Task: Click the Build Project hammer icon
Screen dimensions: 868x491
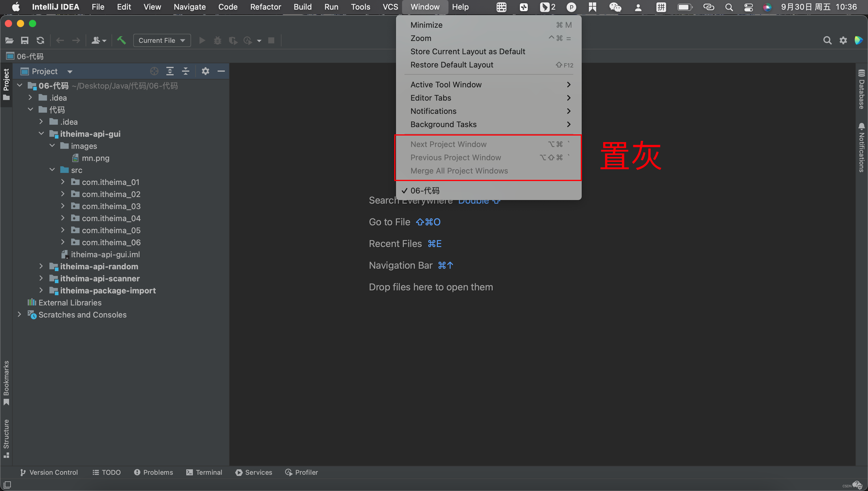Action: tap(121, 40)
